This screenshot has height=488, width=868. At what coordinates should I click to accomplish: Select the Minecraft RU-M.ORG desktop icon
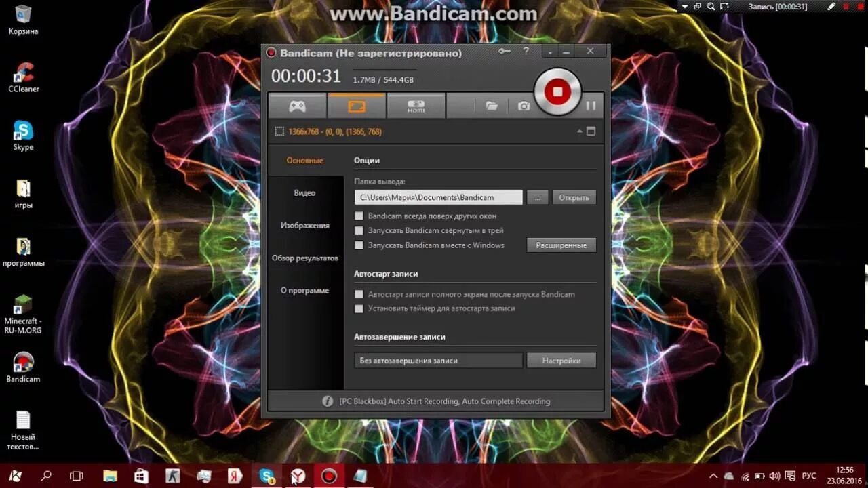(x=23, y=314)
